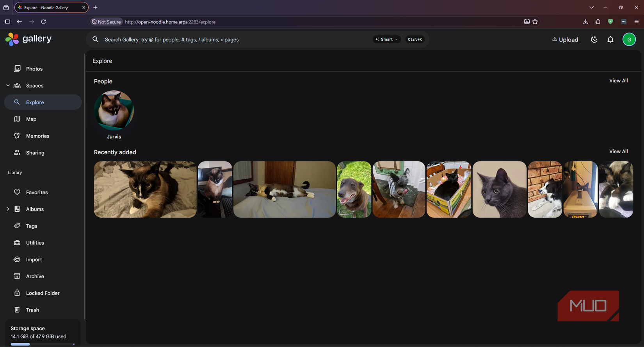Click View All for Recently added

click(619, 151)
